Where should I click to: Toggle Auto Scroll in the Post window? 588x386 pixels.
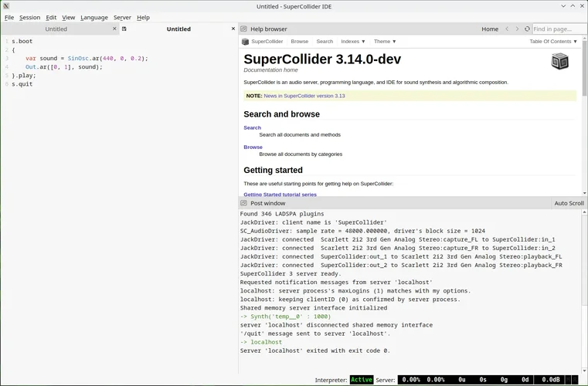[x=569, y=203]
